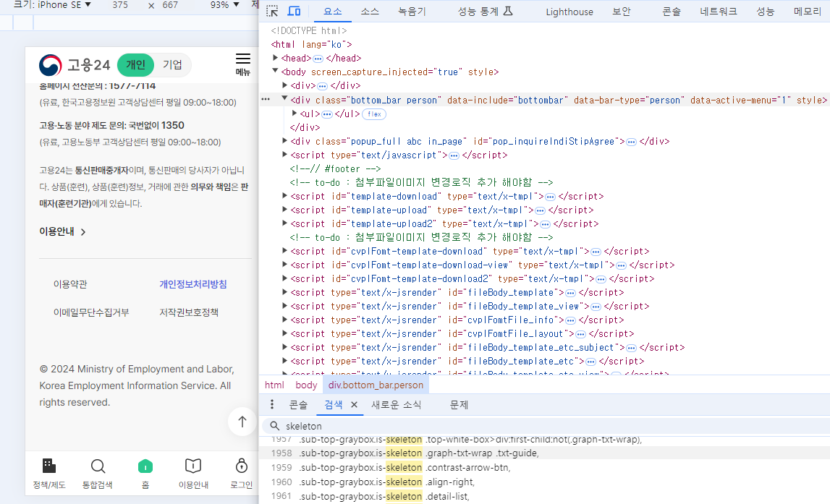Open search result line 1960
Image resolution: width=830 pixels, height=504 pixels.
544,482
